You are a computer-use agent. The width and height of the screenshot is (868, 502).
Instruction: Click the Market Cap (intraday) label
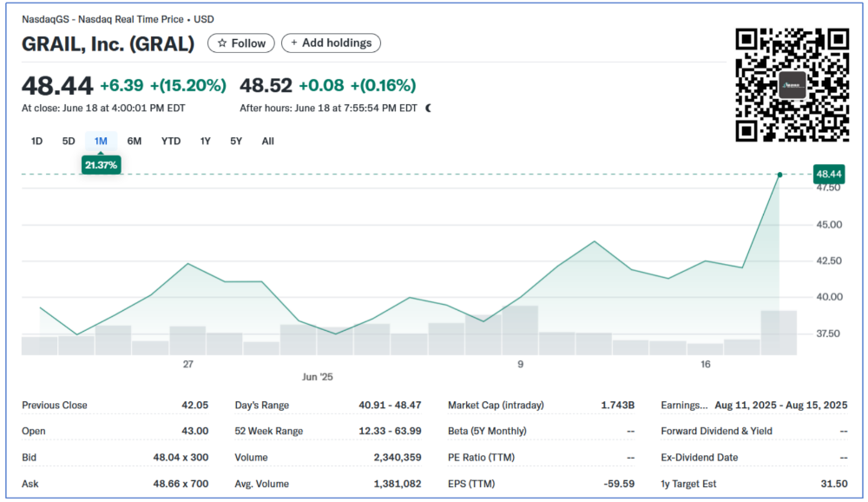[496, 405]
